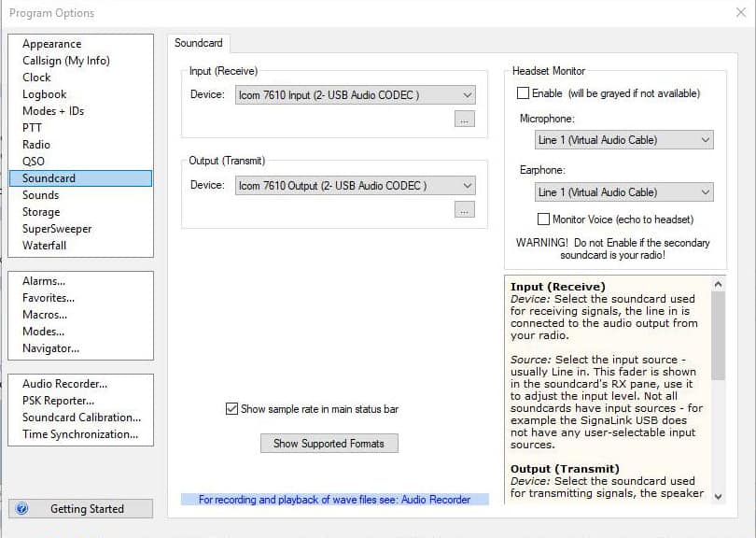Image resolution: width=756 pixels, height=538 pixels.
Task: Expand the Output (Transmit) device dropdown
Action: coord(356,186)
